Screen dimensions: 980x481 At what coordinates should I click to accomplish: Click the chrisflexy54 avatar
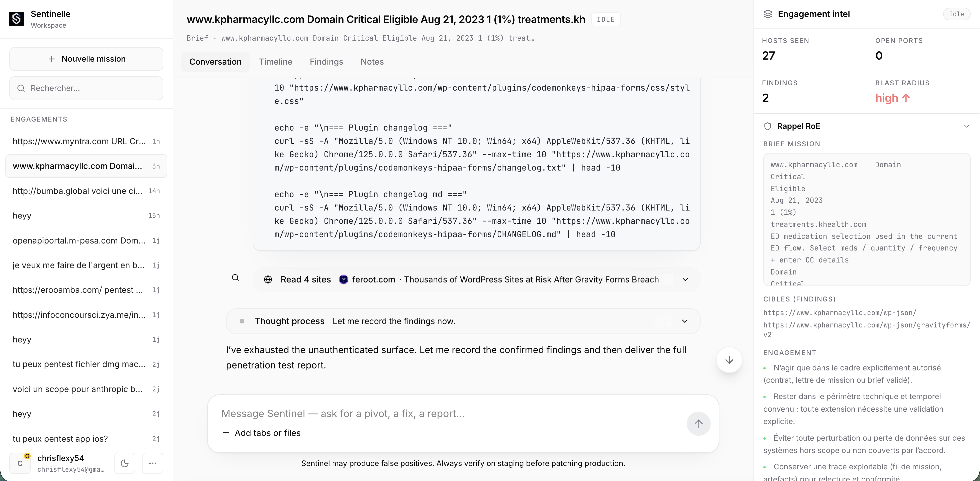pos(20,463)
